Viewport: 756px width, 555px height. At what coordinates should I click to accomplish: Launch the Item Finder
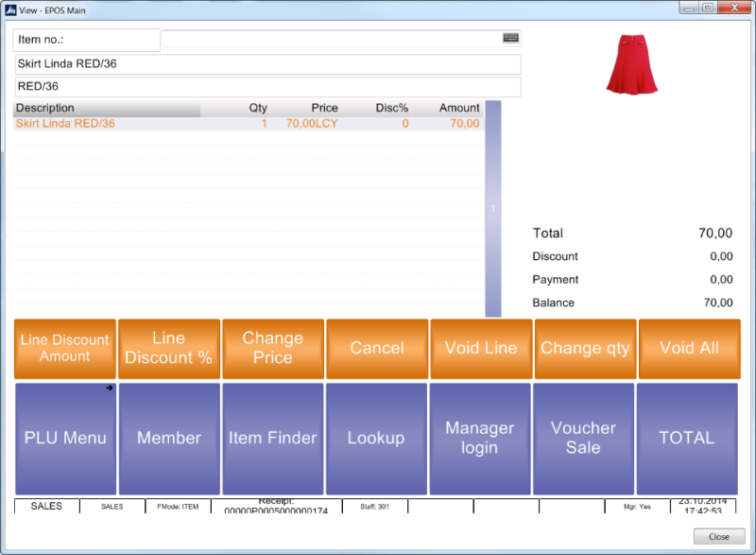(272, 438)
